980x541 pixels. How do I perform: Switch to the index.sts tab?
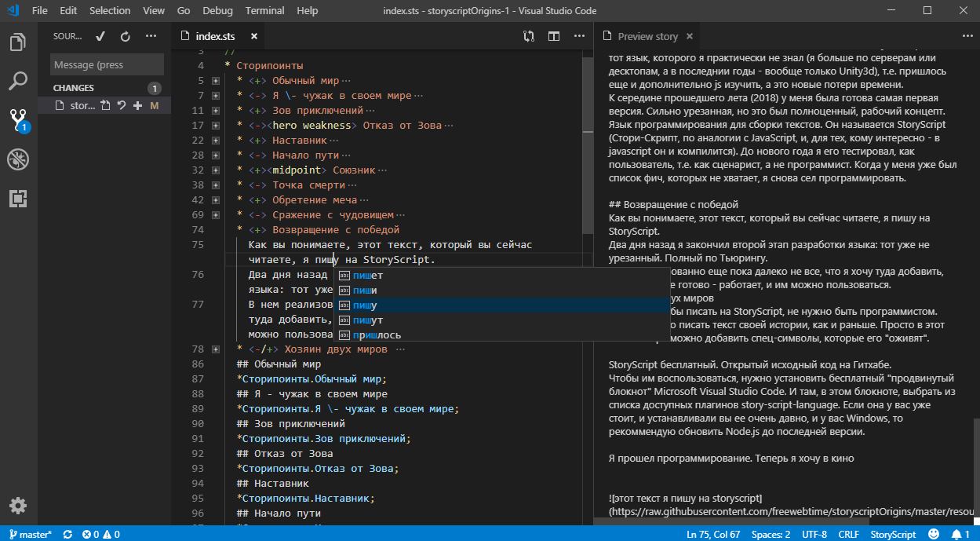(x=217, y=36)
